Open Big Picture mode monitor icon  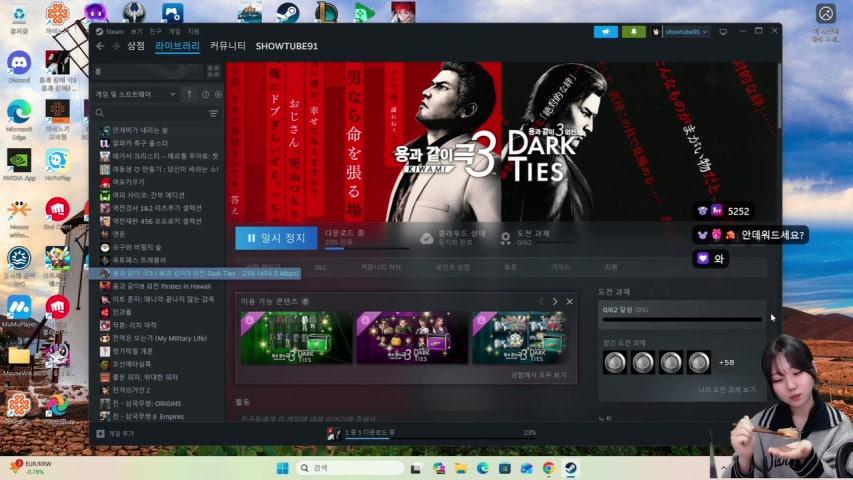point(721,32)
